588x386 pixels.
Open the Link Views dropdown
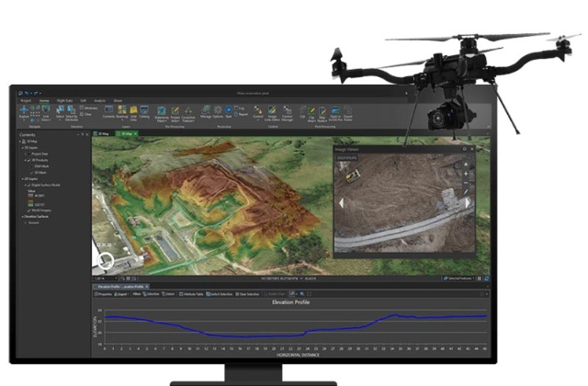tap(50, 120)
